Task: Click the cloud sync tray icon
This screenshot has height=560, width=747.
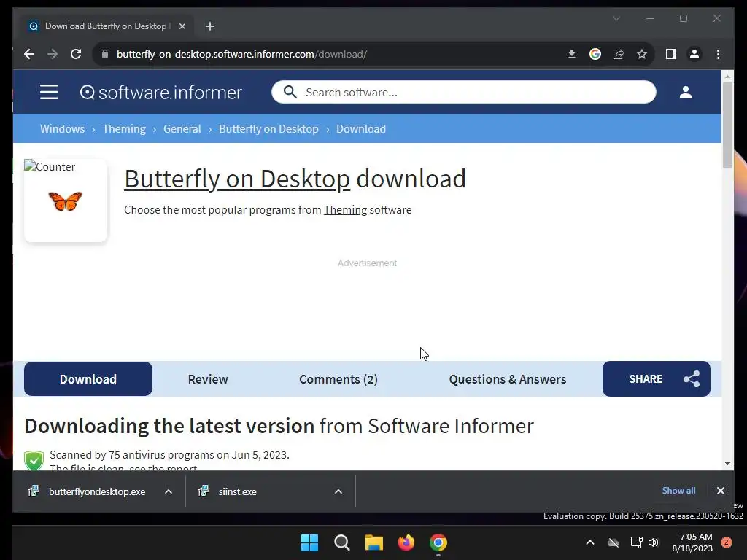Action: pyautogui.click(x=614, y=542)
